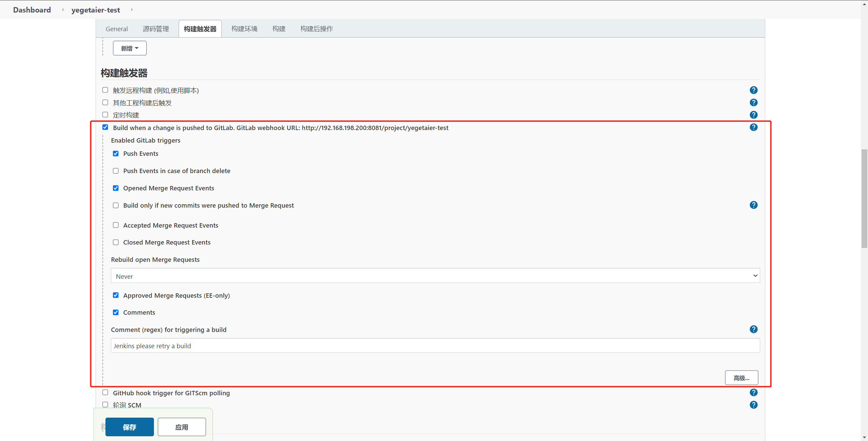Click the 保存 save button
This screenshot has width=868, height=441.
(x=129, y=427)
